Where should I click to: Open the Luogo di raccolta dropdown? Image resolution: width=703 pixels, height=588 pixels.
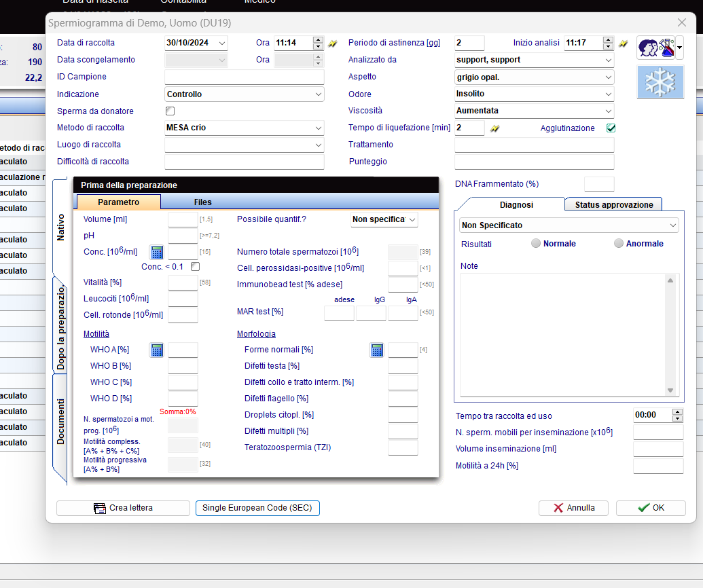pyautogui.click(x=319, y=145)
